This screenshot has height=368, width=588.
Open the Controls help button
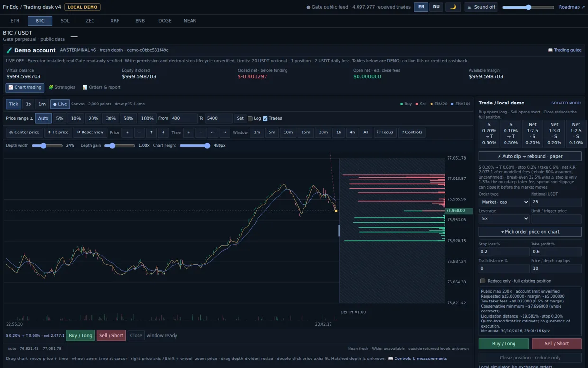coord(412,132)
